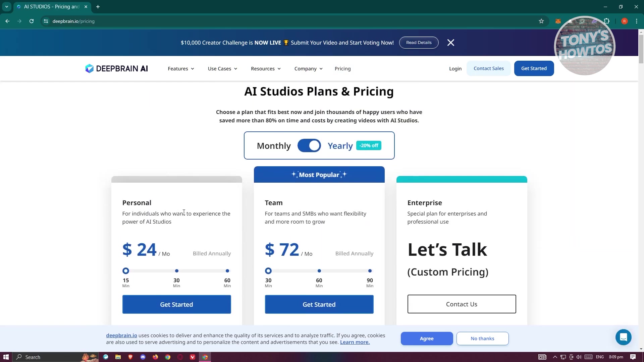This screenshot has height=362, width=644.
Task: Click Contact Us on Enterprise plan
Action: 462,304
